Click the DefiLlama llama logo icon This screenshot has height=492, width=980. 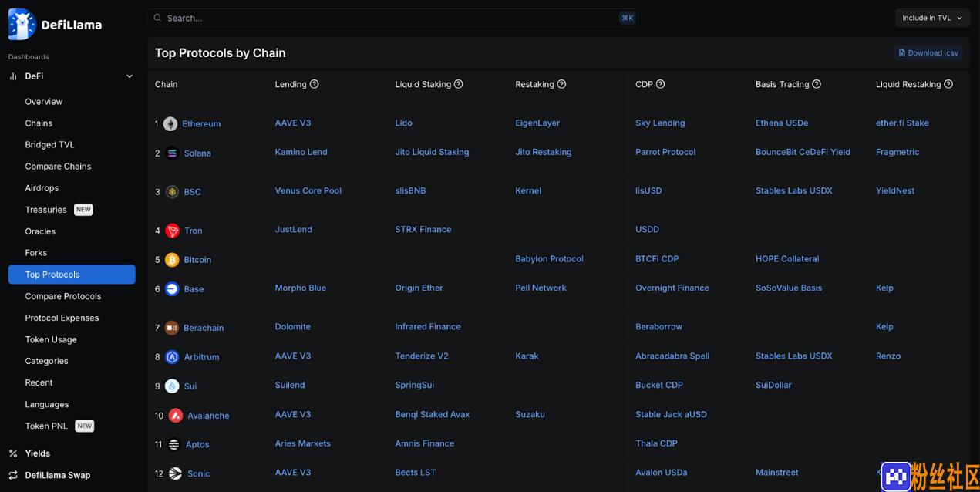22,25
